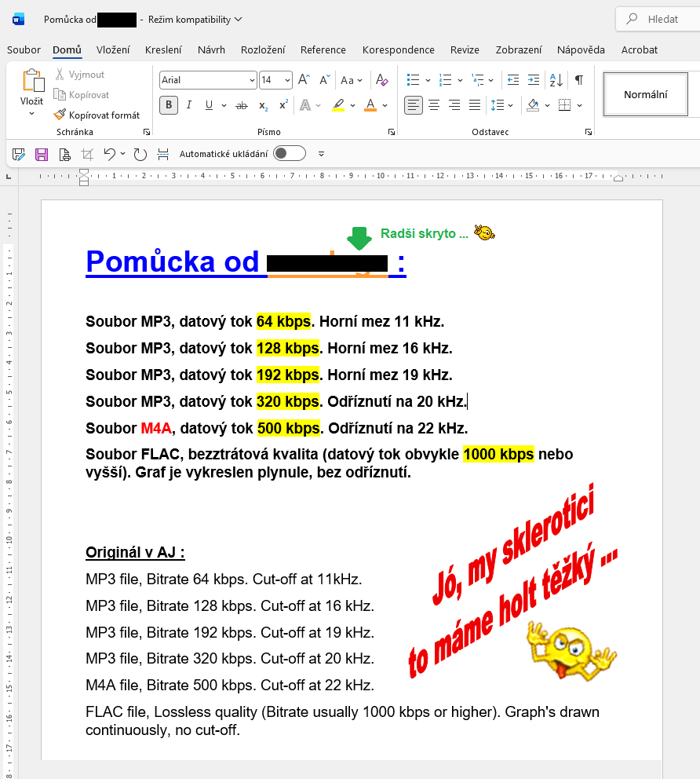This screenshot has height=779, width=700.
Task: Toggle Italic formatting button
Action: 189,105
